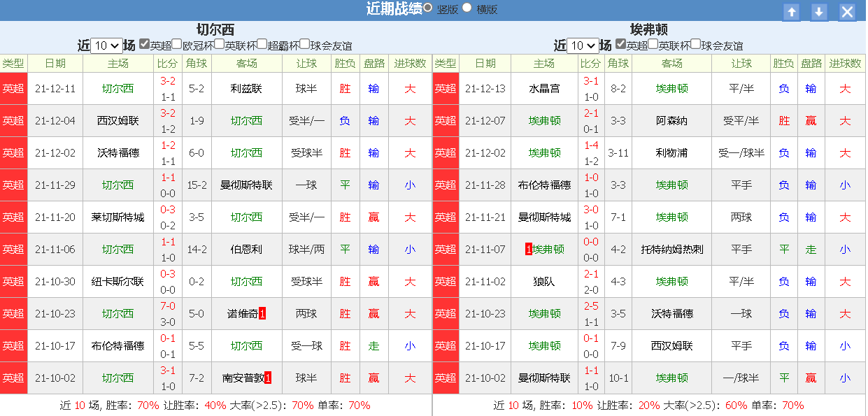Open Chelsea's match count dropdown
This screenshot has width=868, height=416.
click(107, 45)
